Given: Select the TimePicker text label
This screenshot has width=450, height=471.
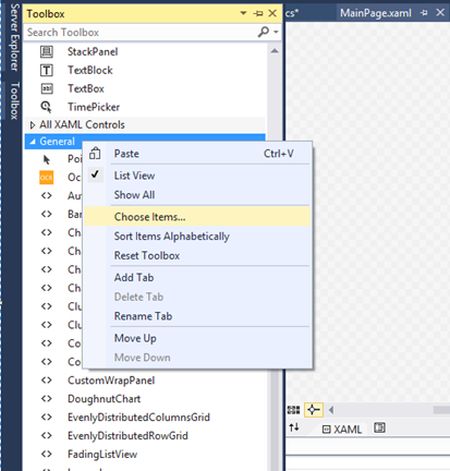Looking at the screenshot, I should (x=94, y=107).
